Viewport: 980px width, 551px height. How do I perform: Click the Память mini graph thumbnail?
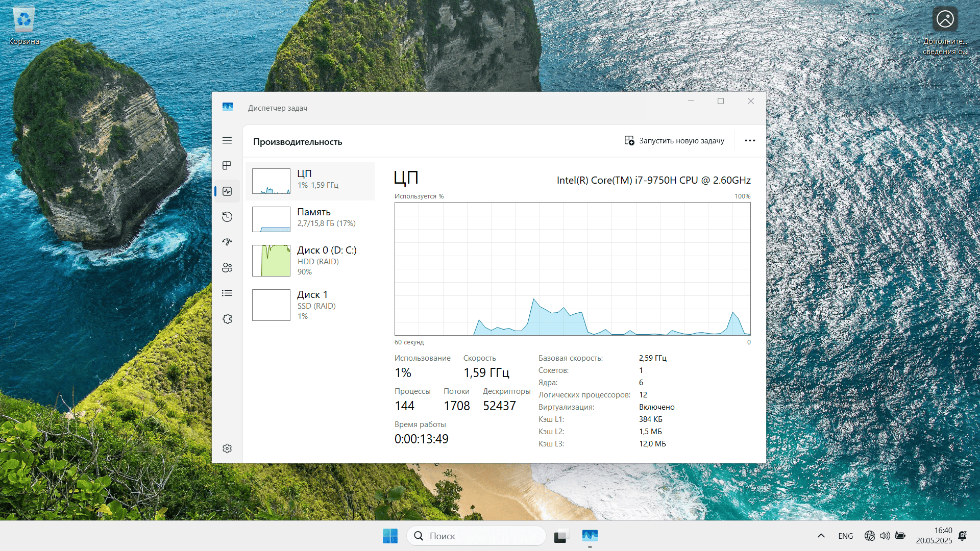pyautogui.click(x=271, y=219)
